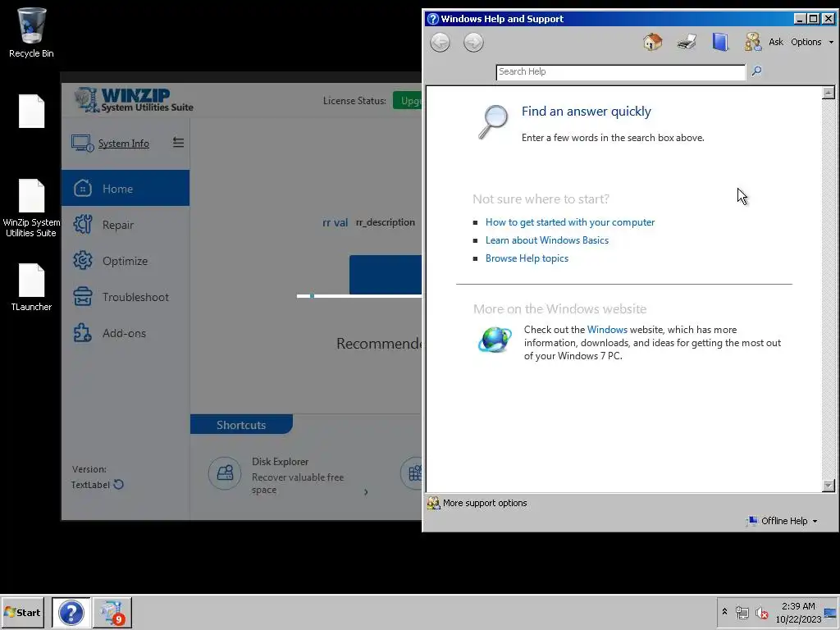Click the Ask people icon

(753, 42)
